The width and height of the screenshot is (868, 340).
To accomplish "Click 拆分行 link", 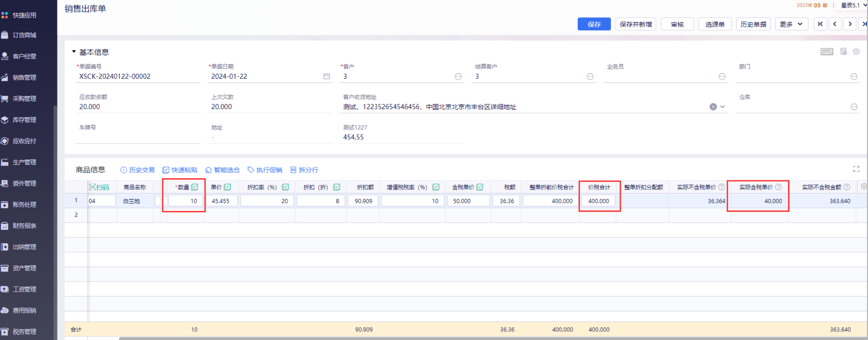I will pyautogui.click(x=304, y=170).
